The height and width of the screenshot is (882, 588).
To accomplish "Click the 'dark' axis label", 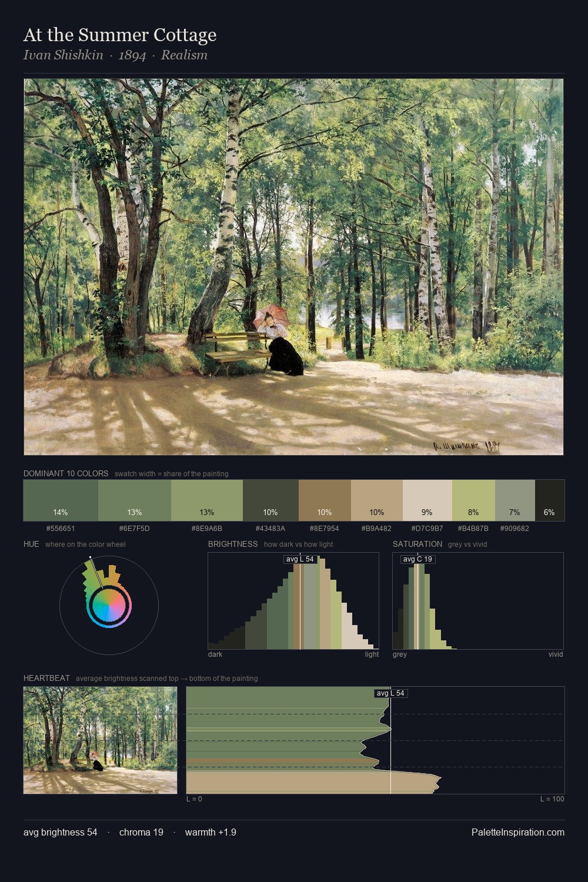I will pos(215,654).
